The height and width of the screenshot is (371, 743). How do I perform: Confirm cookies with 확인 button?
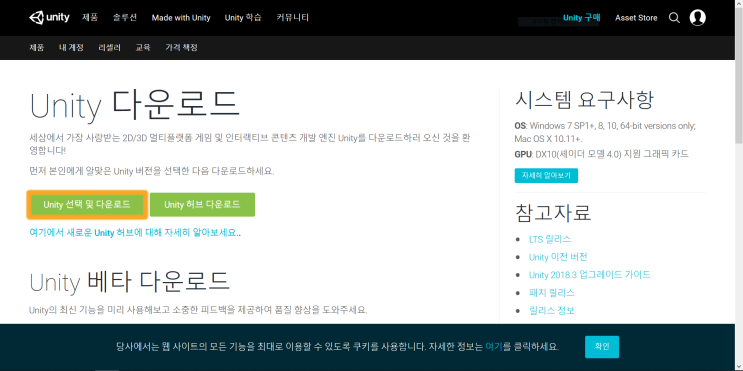(602, 347)
